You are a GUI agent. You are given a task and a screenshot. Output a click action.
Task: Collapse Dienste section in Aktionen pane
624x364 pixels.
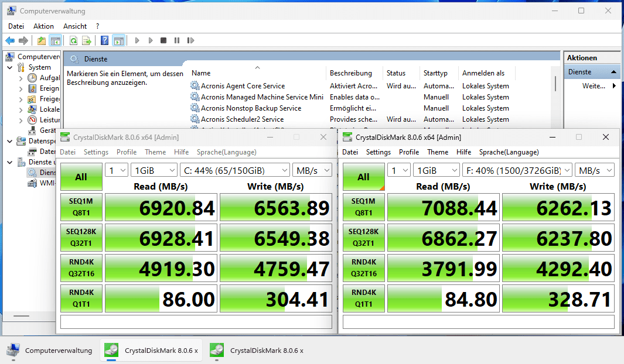click(613, 72)
